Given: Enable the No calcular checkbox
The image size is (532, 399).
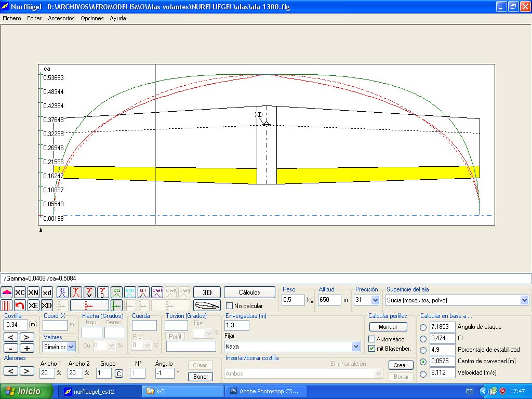Looking at the screenshot, I should [x=230, y=306].
